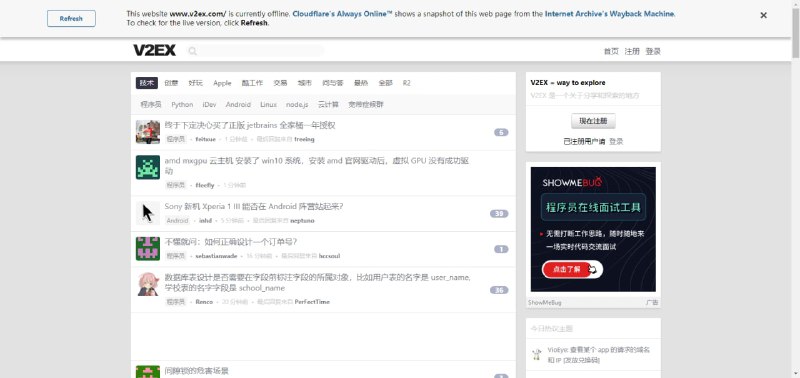Open the Python node link
The width and height of the screenshot is (800, 378).
tap(182, 105)
